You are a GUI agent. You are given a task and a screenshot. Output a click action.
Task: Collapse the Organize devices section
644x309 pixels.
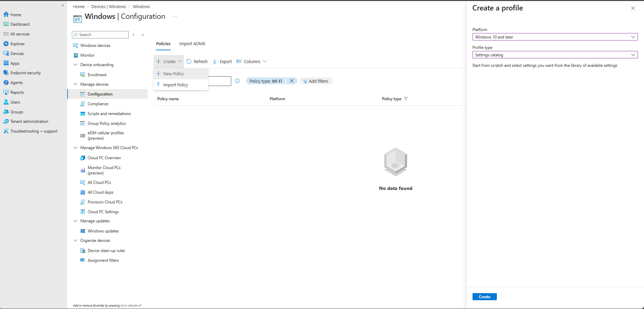pyautogui.click(x=76, y=241)
